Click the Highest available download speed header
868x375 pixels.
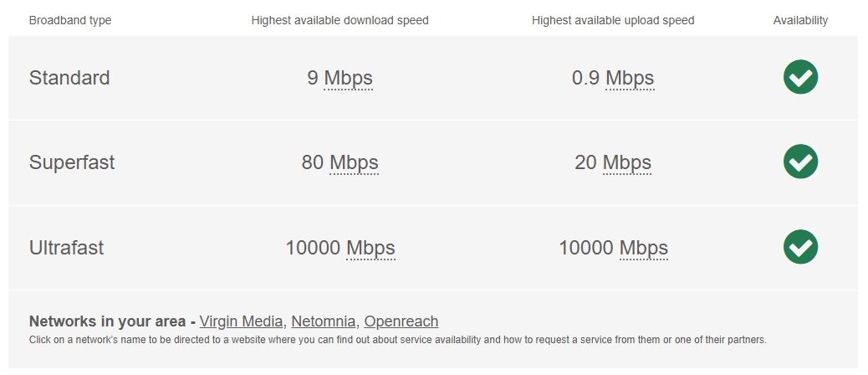(340, 20)
